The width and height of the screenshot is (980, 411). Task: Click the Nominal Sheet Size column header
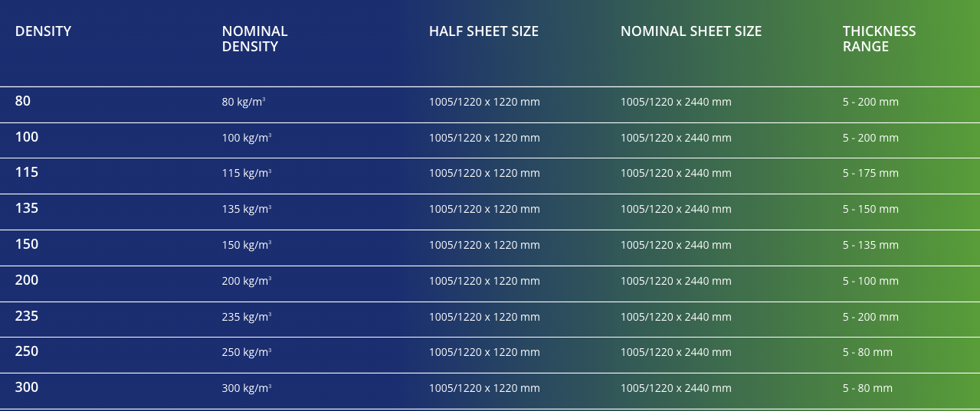(x=690, y=31)
